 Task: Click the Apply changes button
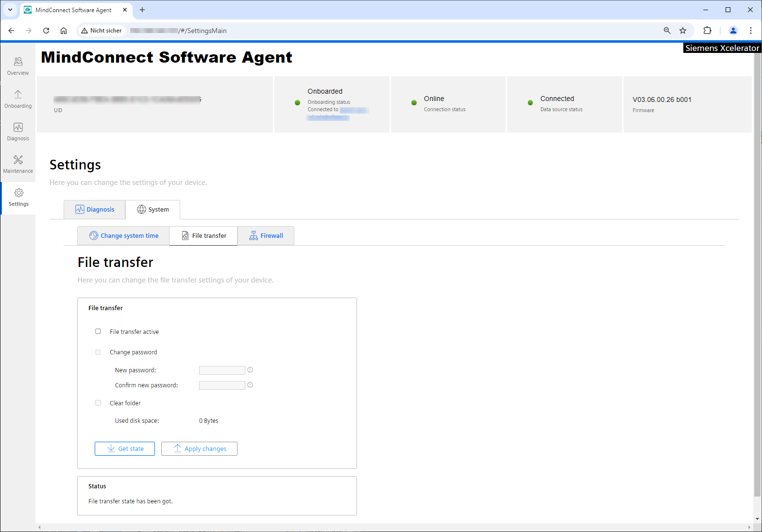(199, 449)
